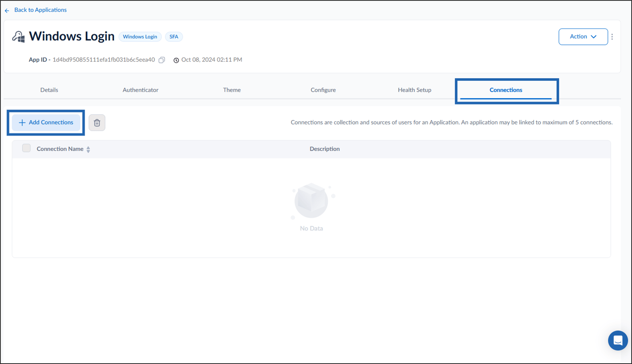Open the Action dropdown menu
Image resolution: width=632 pixels, height=364 pixels.
click(x=583, y=37)
